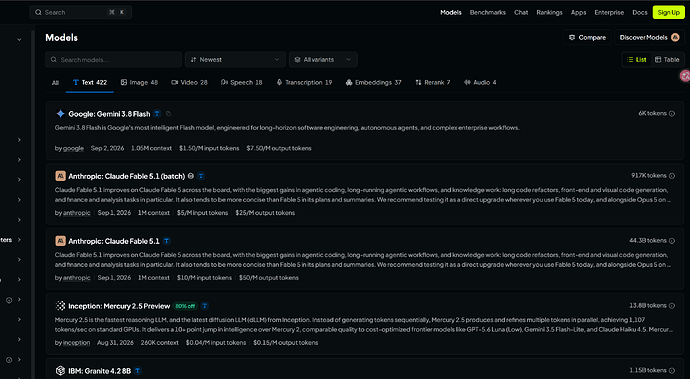
Task: Select the Audio 4 tab
Action: click(x=480, y=82)
